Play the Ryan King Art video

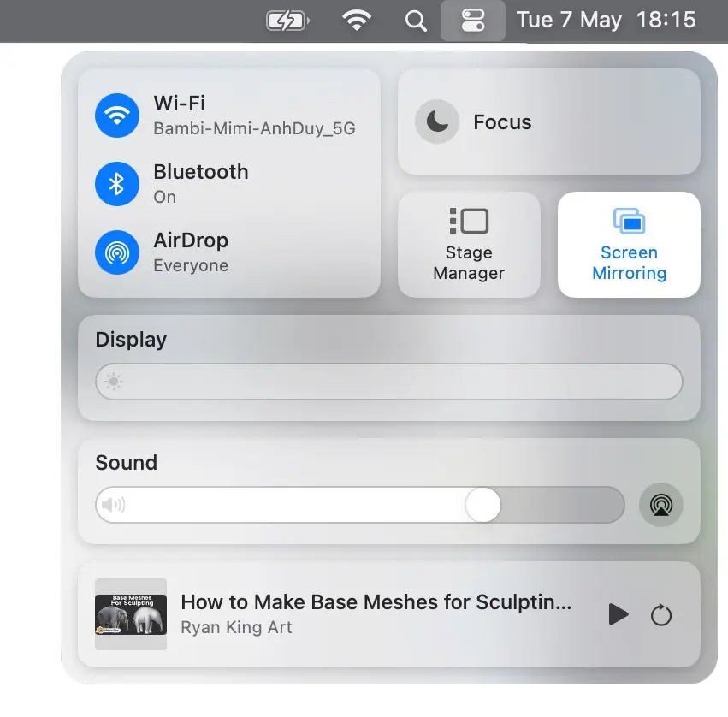[x=618, y=614]
